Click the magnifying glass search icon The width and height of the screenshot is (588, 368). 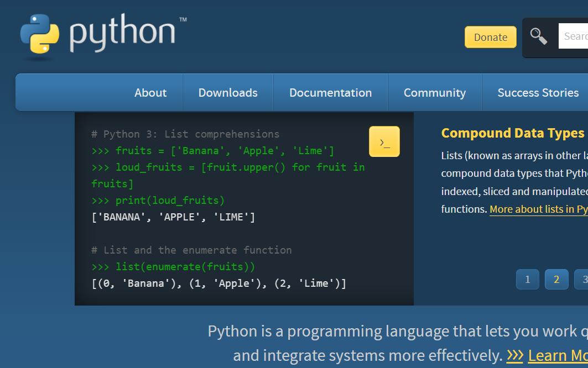[538, 36]
